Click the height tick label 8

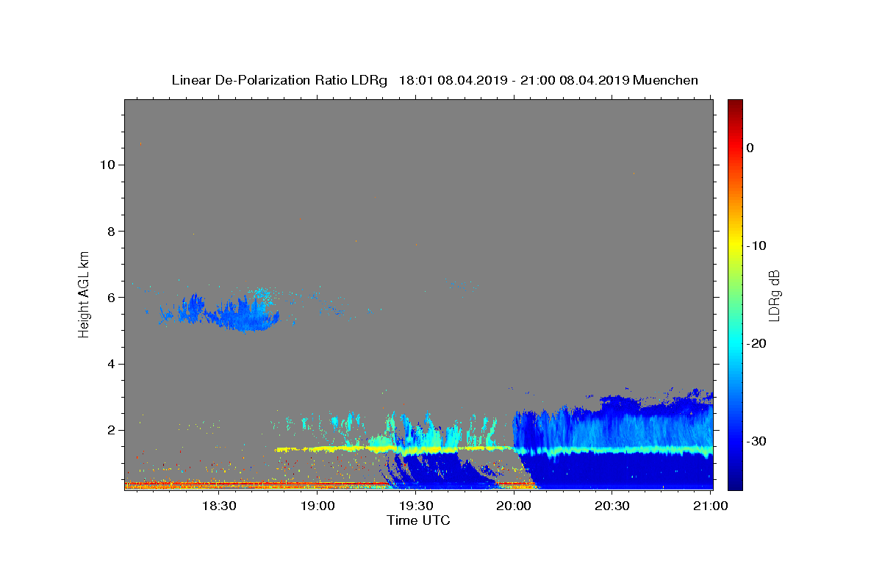tap(110, 231)
